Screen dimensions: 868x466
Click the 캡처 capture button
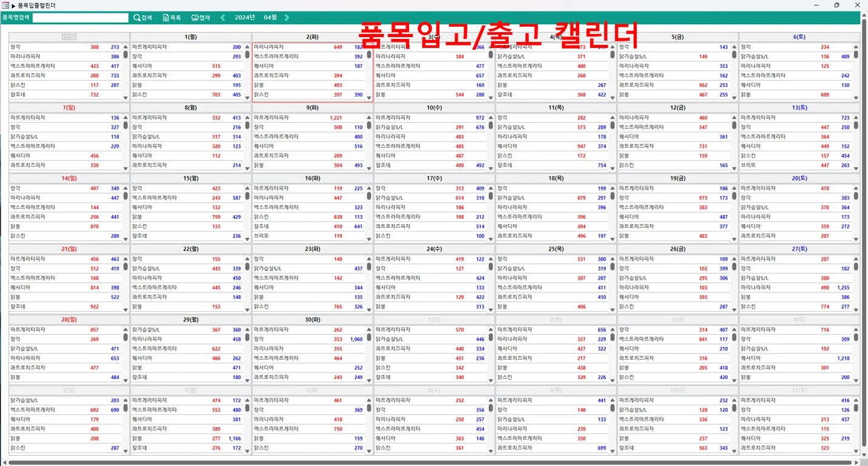200,18
